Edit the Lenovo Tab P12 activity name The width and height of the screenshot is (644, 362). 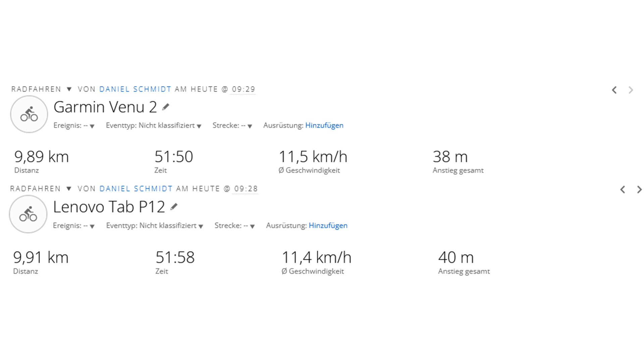pyautogui.click(x=174, y=207)
